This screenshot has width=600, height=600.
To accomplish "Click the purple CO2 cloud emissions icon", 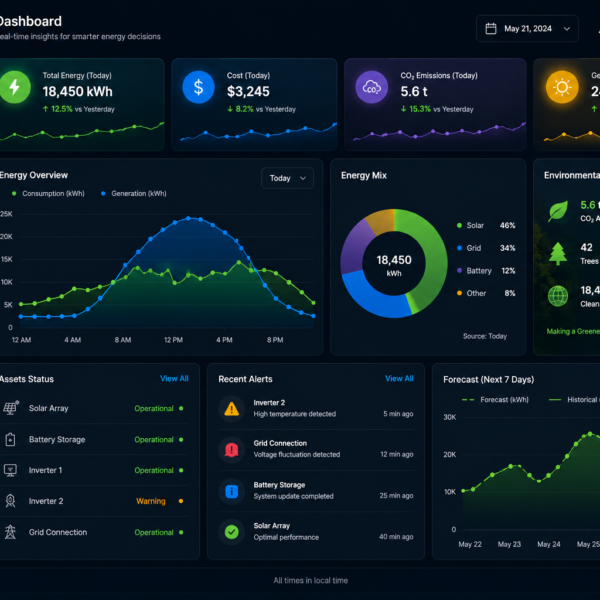I will 372,87.
